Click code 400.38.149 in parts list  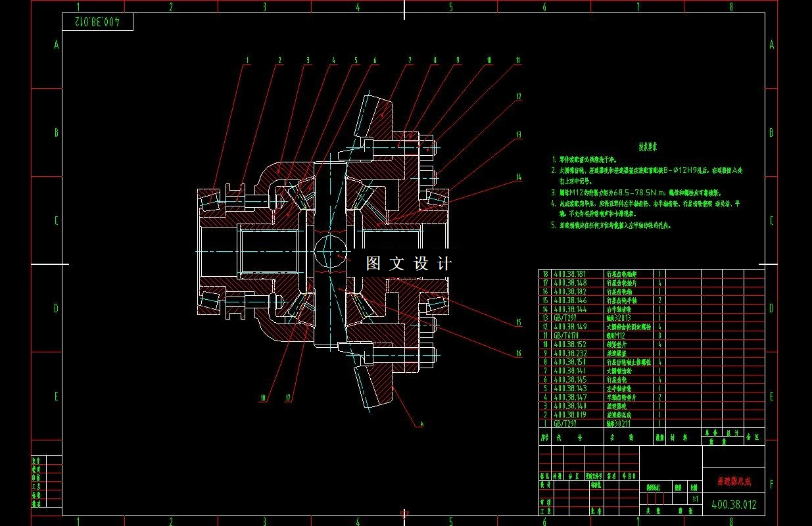click(x=570, y=327)
